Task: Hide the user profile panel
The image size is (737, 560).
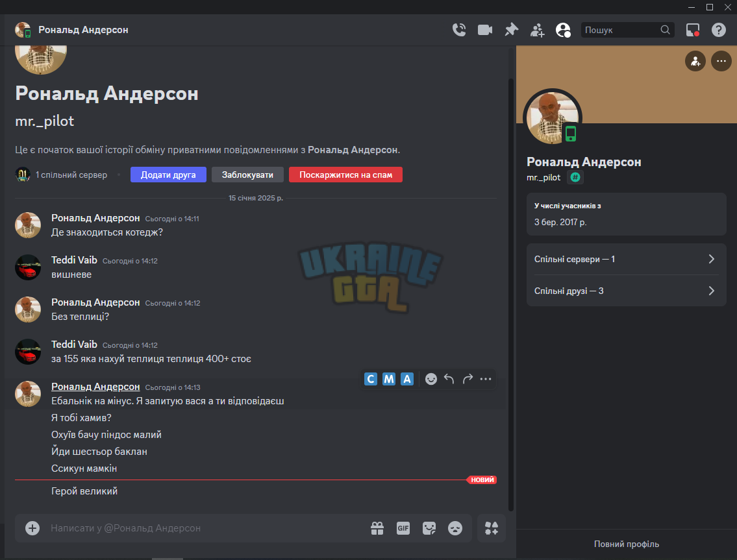Action: (x=563, y=30)
